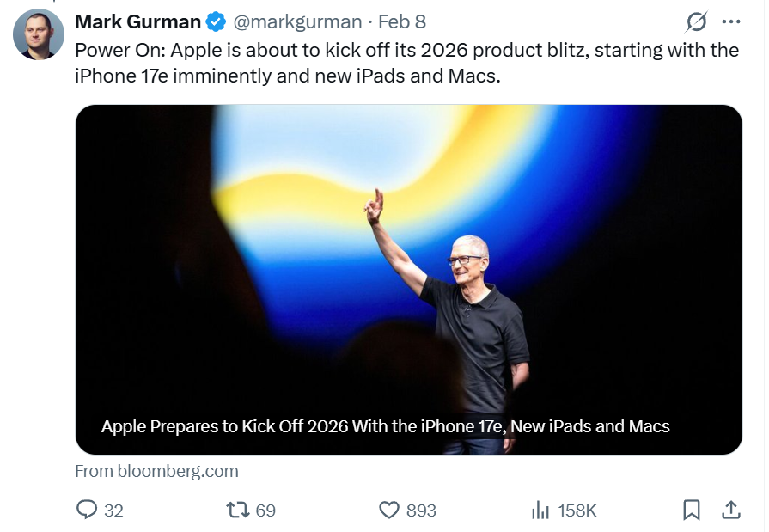Click the like count of 893
The height and width of the screenshot is (532, 769).
(x=421, y=511)
